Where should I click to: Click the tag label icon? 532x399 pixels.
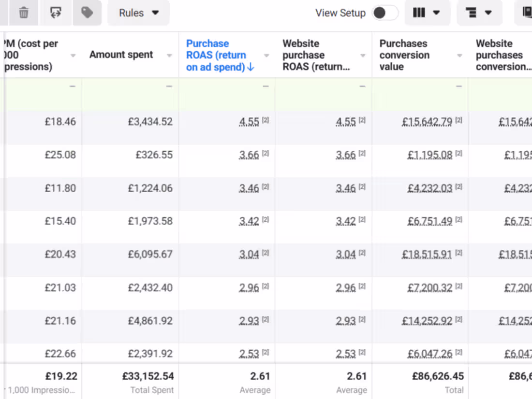(x=87, y=13)
